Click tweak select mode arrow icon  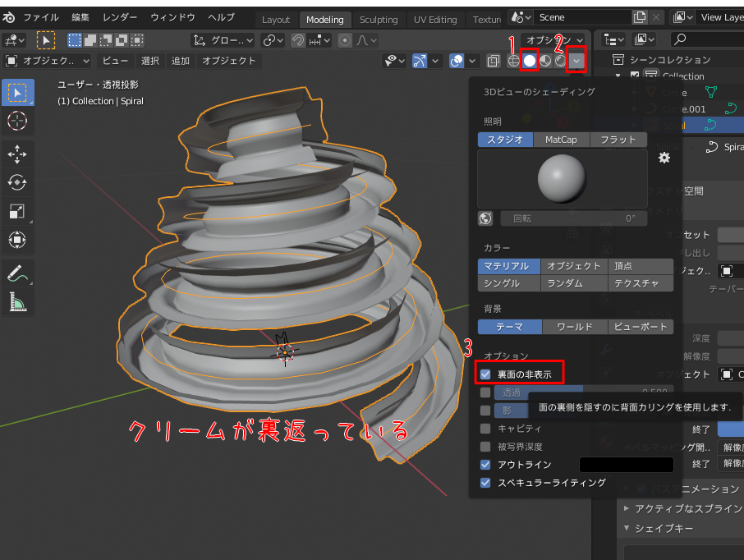[46, 40]
